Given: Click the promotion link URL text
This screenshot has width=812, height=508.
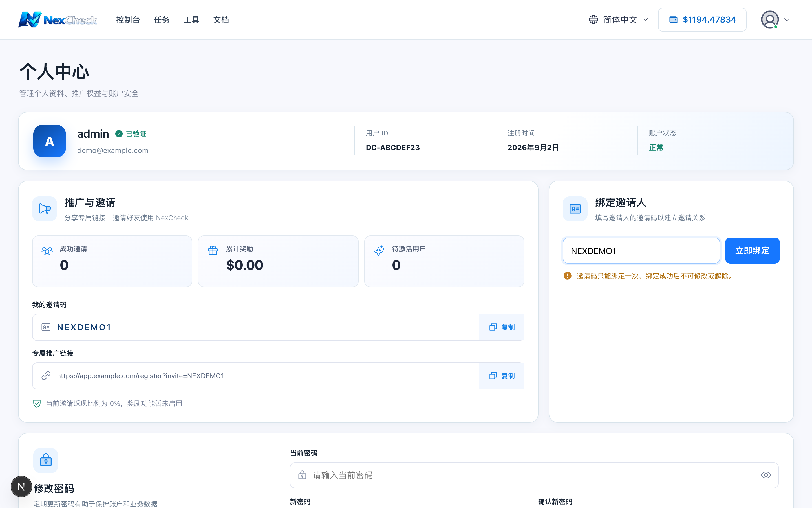Looking at the screenshot, I should pos(141,376).
